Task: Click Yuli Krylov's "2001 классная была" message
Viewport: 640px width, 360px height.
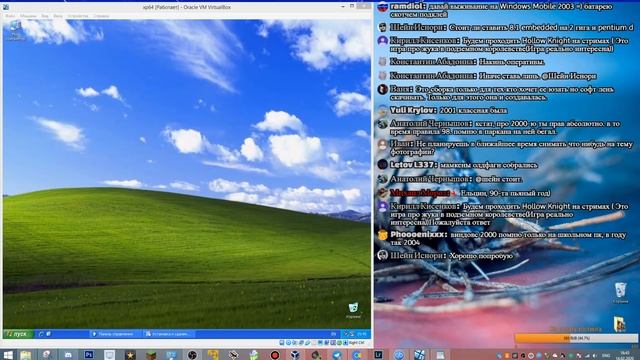Action: point(473,111)
